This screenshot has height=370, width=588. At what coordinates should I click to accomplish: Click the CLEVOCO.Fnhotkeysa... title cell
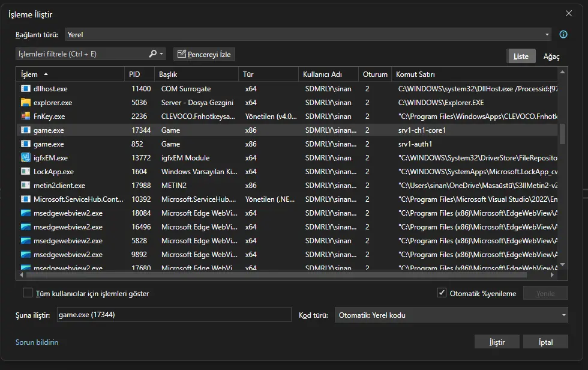(x=198, y=117)
